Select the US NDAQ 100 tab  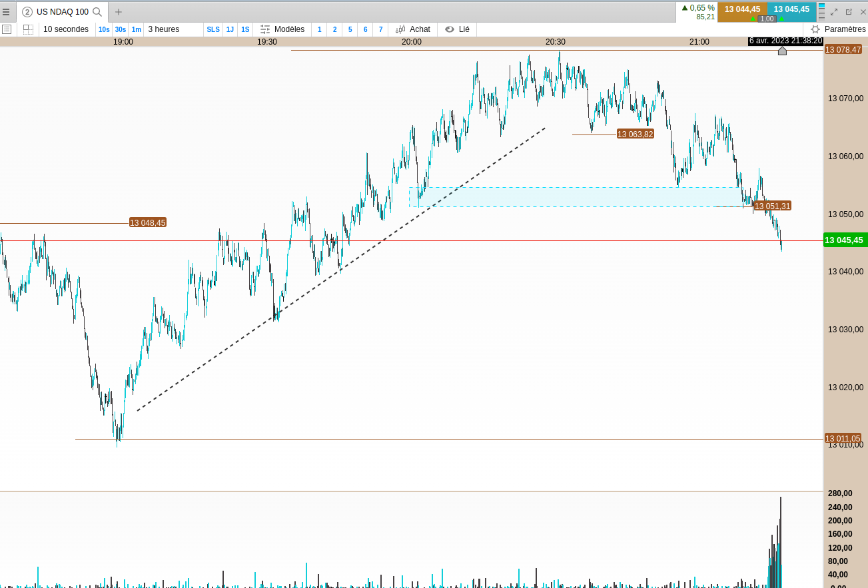click(63, 12)
